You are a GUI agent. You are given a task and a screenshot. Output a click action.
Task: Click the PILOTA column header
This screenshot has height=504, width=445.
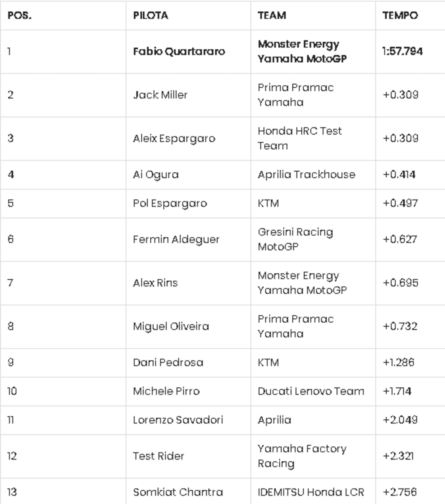pyautogui.click(x=151, y=16)
